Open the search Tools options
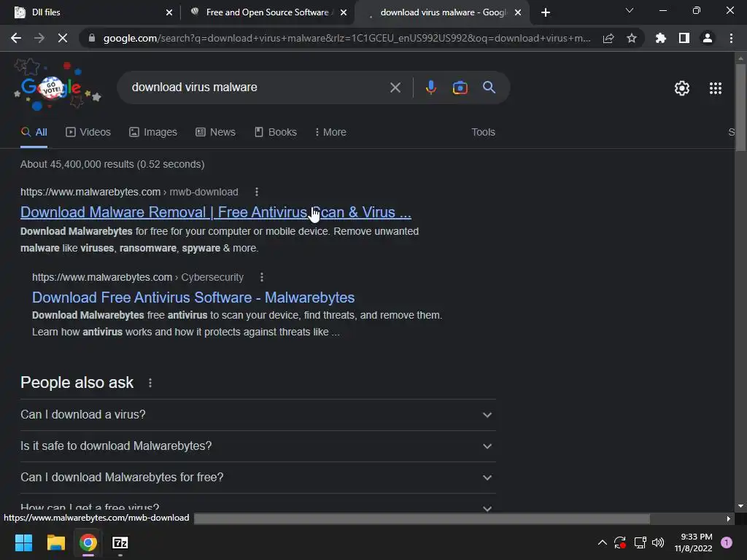The image size is (747, 560). (483, 133)
